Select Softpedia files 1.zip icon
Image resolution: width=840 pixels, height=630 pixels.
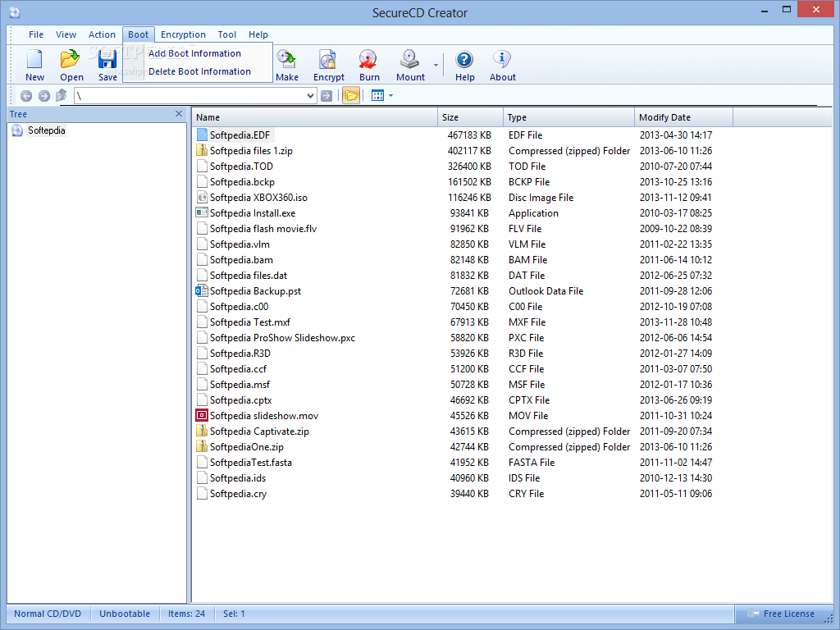pyautogui.click(x=202, y=150)
